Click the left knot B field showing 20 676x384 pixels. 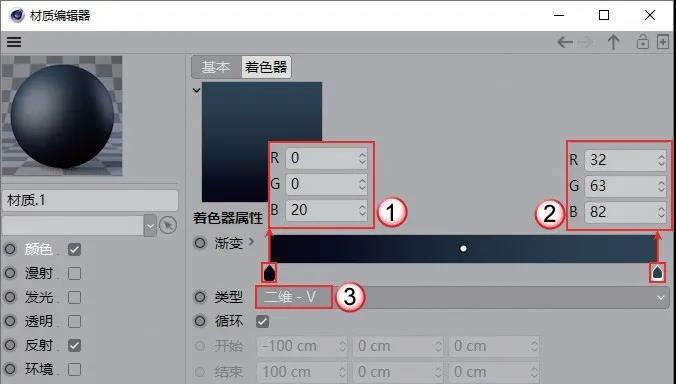coord(326,210)
